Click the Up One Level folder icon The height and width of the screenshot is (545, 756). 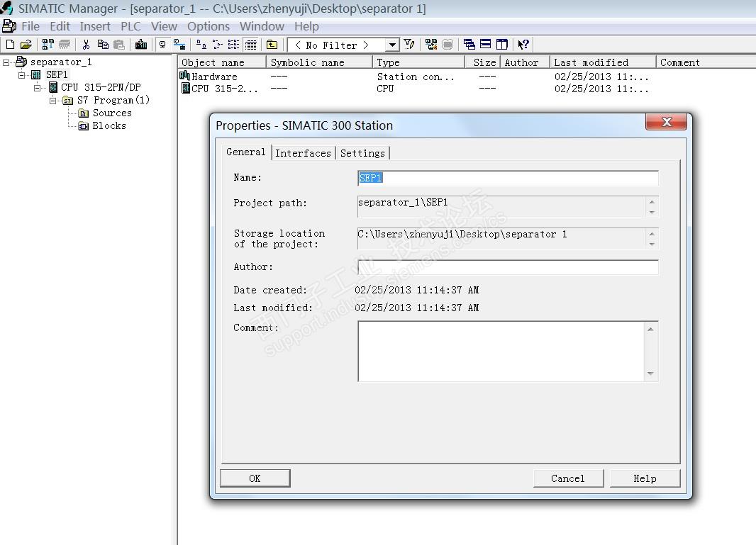click(x=272, y=45)
